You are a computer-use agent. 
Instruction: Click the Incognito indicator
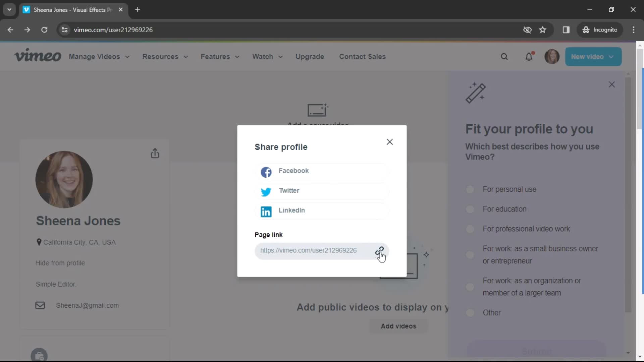tap(600, 30)
